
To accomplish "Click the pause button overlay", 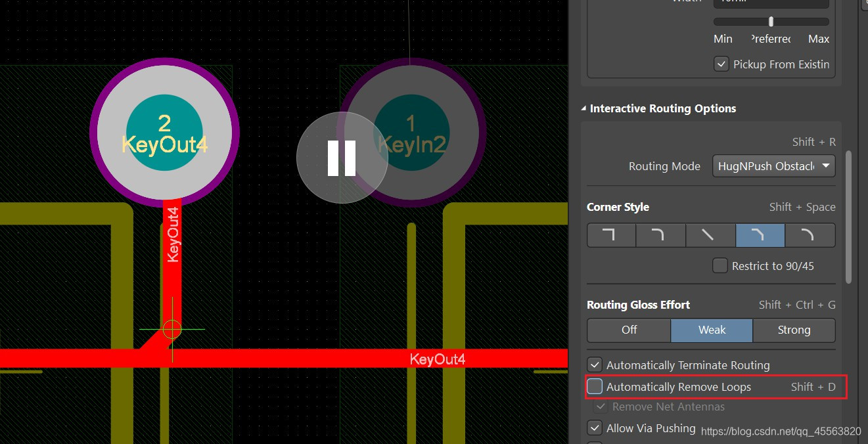I will point(342,158).
